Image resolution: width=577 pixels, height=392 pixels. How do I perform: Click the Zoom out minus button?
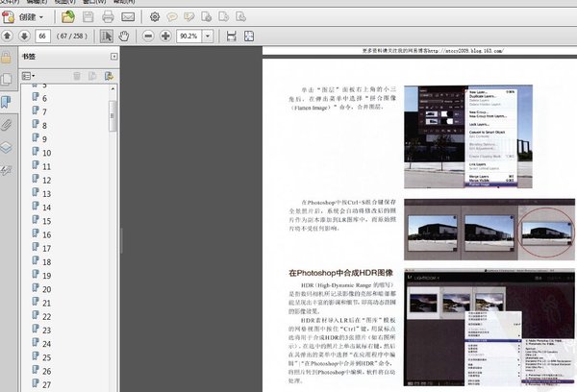tap(148, 36)
